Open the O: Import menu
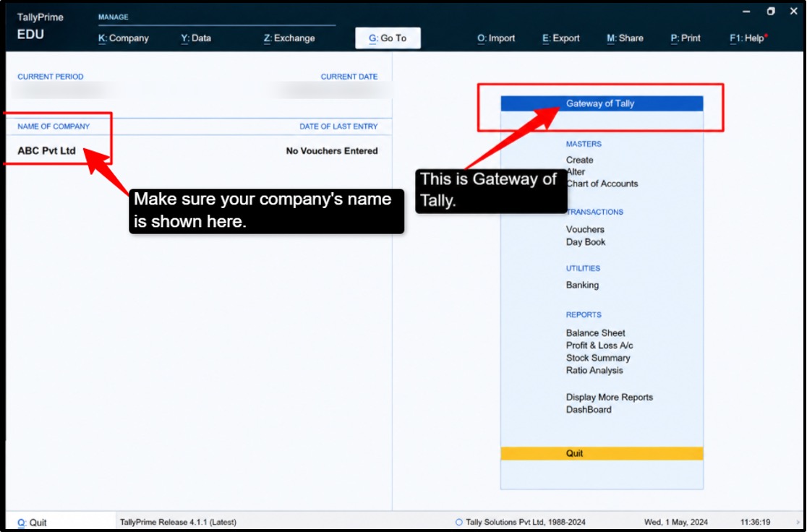 [496, 38]
